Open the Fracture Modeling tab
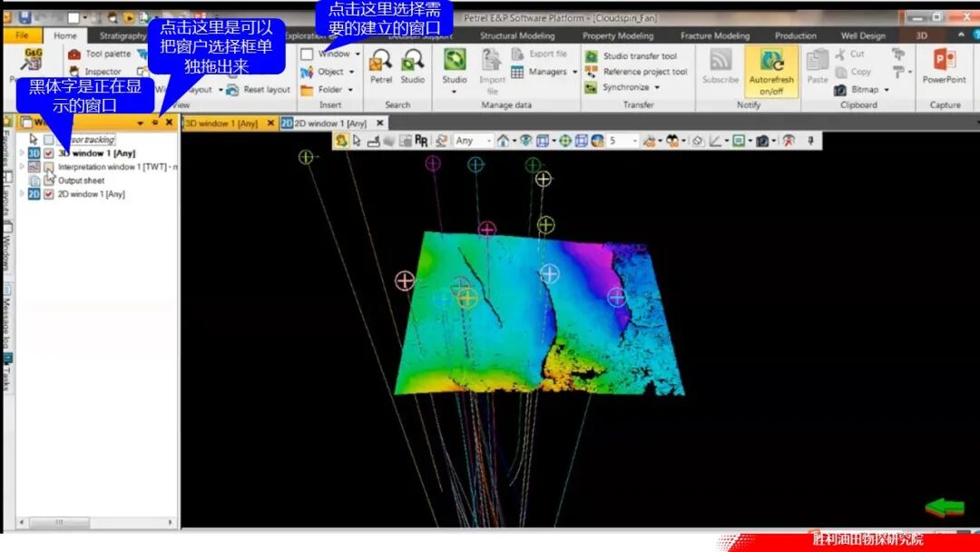Screen dimensions: 980x552 coord(714,35)
